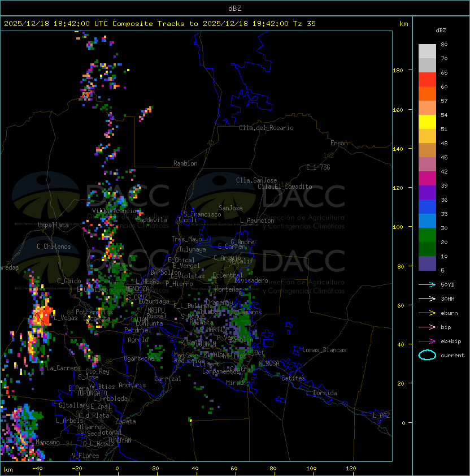
Task: Click the pink bip arrow symbol
Action: [427, 327]
